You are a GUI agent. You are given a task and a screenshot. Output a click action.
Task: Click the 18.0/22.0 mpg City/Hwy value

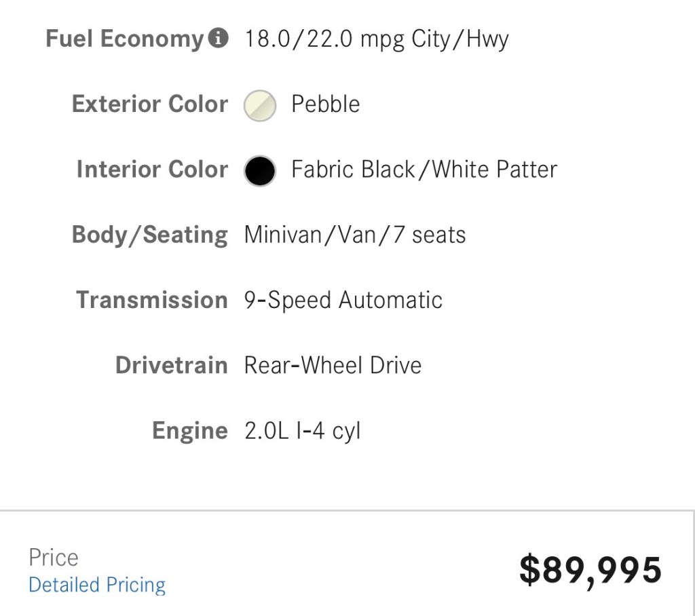click(376, 39)
